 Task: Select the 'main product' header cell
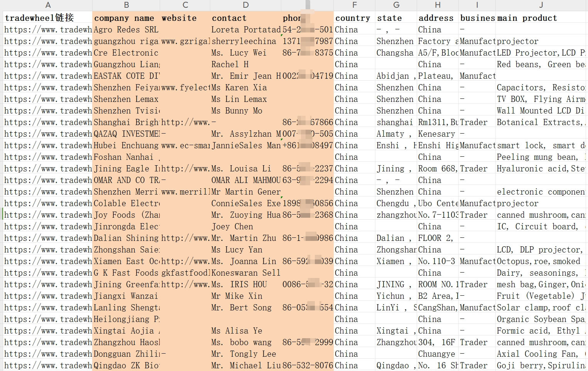click(541, 18)
